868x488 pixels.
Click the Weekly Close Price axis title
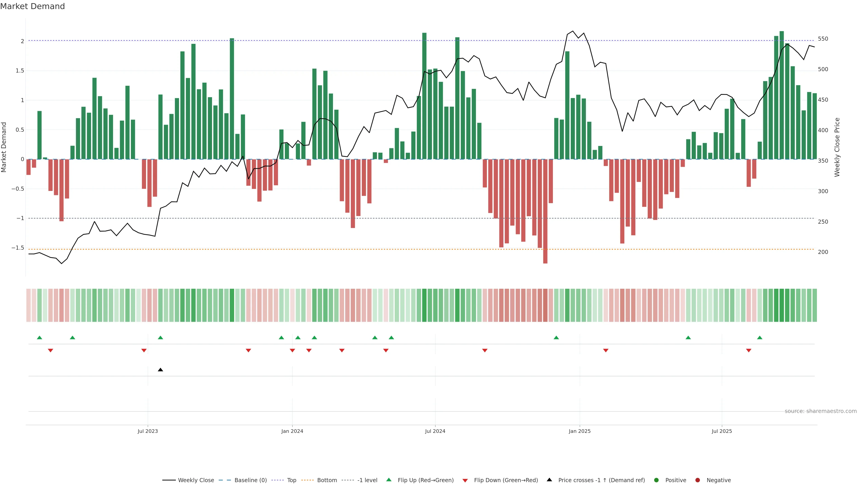(x=837, y=147)
